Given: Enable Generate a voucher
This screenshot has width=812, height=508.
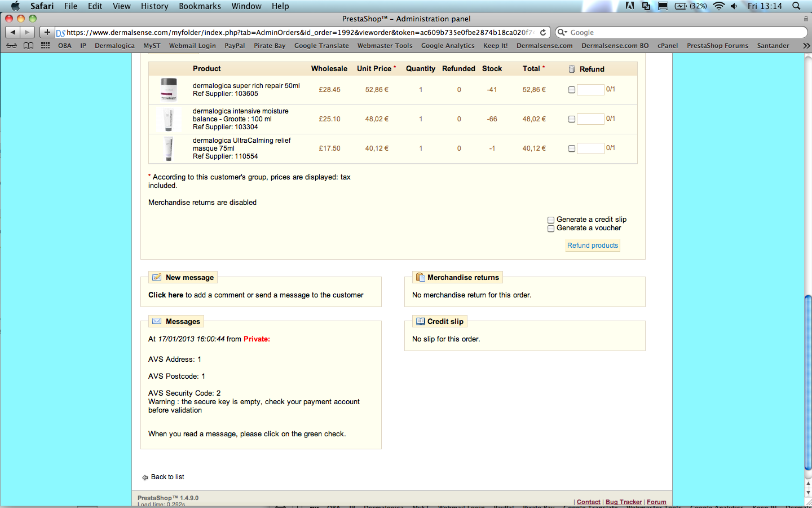Looking at the screenshot, I should [551, 229].
